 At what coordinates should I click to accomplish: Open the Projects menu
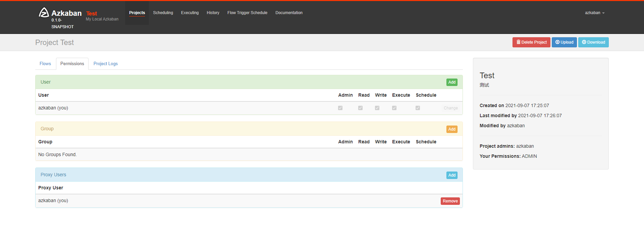pos(137,13)
